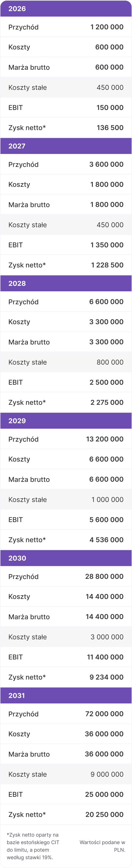Click the 2028 Zysk netto value 2 275 000
Viewport: 132px width, 868px height.
pos(107,402)
